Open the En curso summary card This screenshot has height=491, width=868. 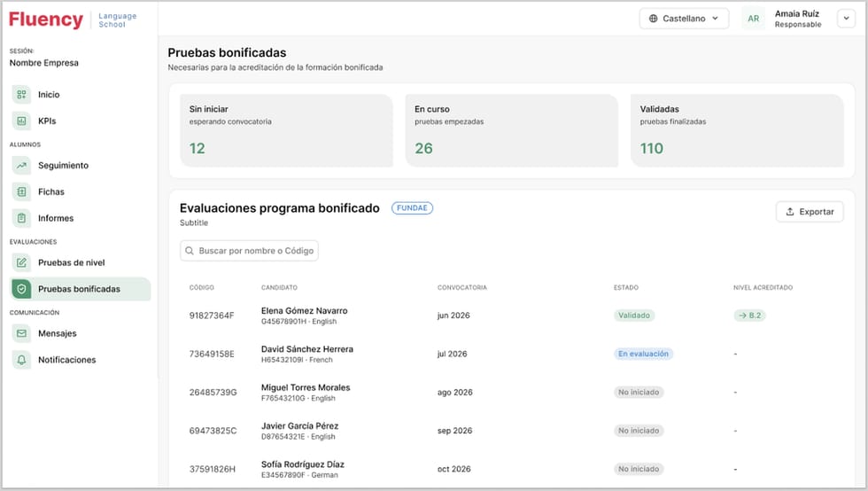click(512, 130)
